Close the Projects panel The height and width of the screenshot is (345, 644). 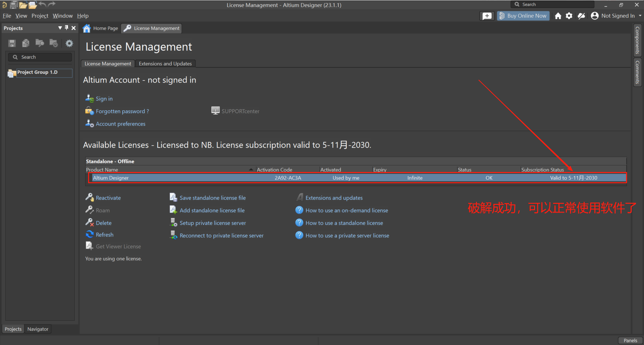[73, 28]
